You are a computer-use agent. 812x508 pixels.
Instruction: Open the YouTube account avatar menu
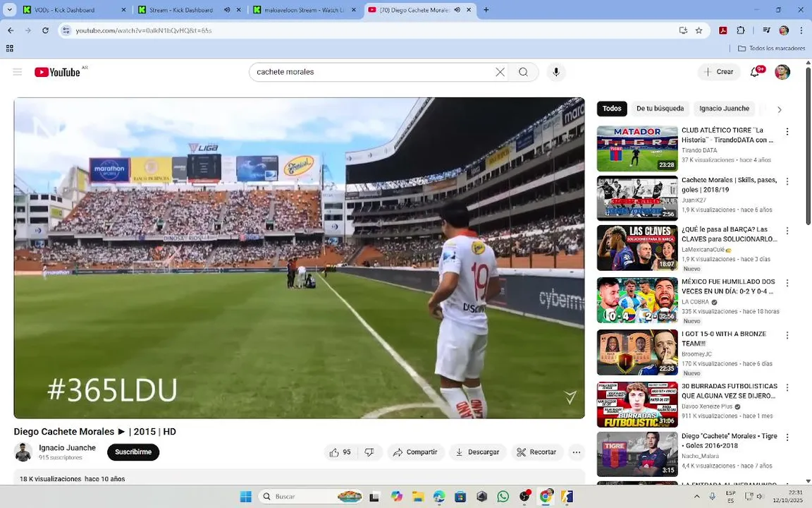[782, 72]
